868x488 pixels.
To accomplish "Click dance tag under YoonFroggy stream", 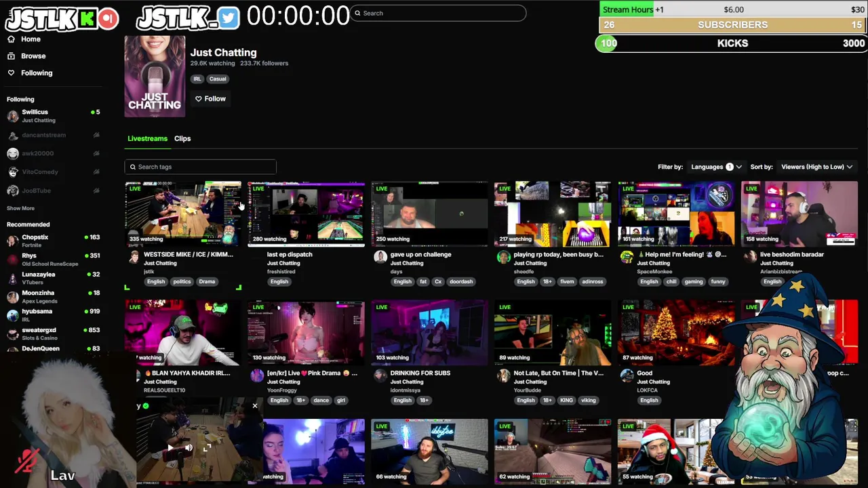I will pyautogui.click(x=321, y=400).
